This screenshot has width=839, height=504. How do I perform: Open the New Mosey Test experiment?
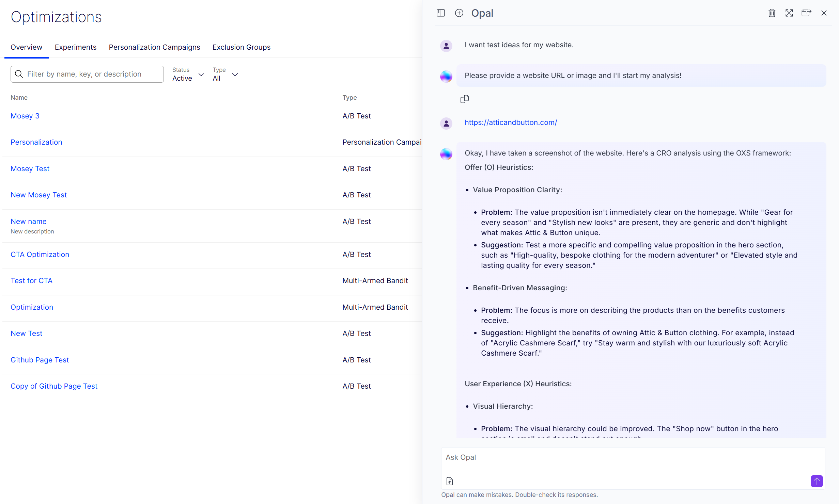tap(38, 195)
